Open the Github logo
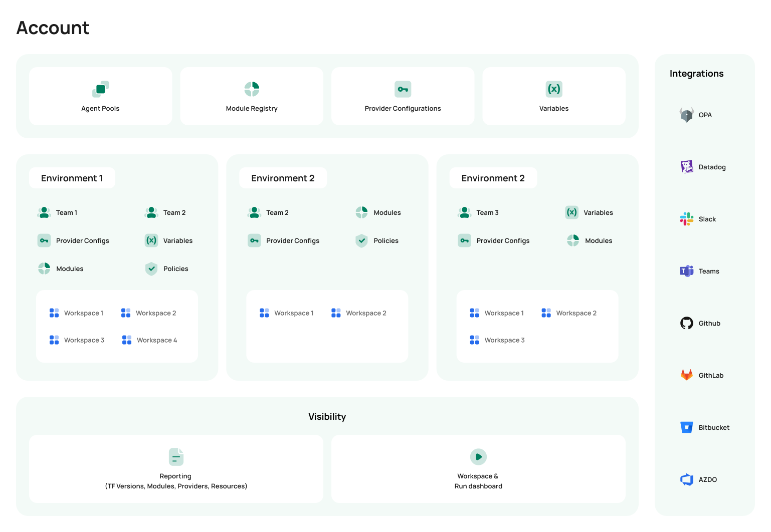This screenshot has width=771, height=532. pos(686,323)
